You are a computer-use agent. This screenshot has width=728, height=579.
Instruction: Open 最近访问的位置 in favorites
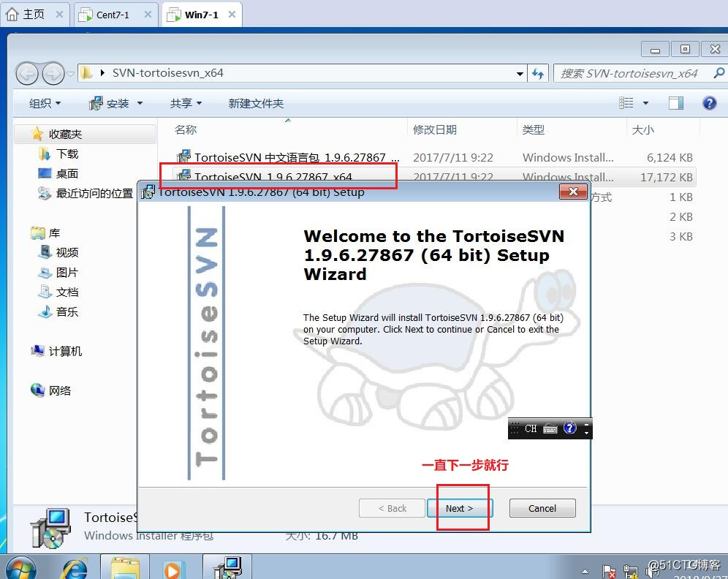[86, 193]
